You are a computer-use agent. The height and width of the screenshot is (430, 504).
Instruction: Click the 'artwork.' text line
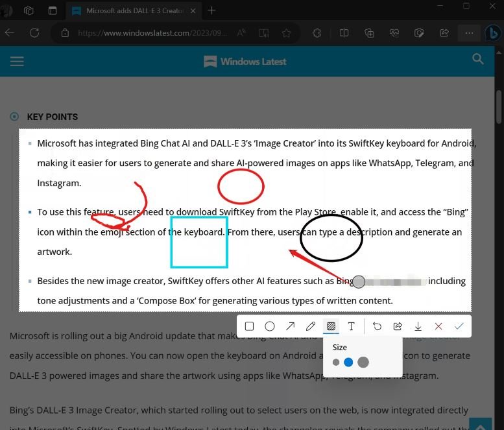[54, 252]
